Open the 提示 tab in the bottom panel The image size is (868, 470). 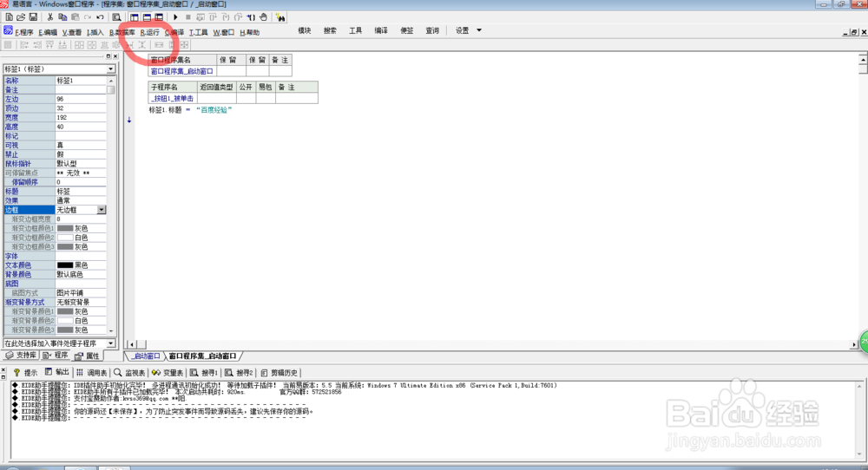[25, 373]
